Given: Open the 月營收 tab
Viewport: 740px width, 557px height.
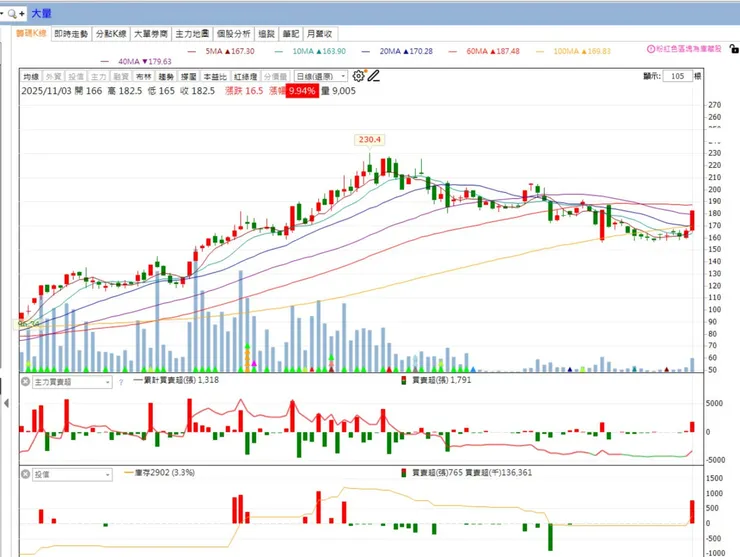Looking at the screenshot, I should click(320, 34).
